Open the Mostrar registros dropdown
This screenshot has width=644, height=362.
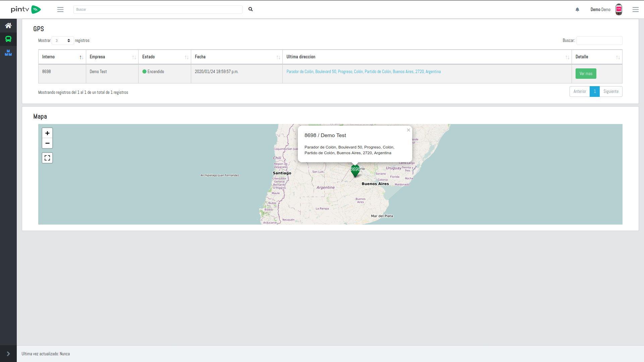(x=63, y=41)
